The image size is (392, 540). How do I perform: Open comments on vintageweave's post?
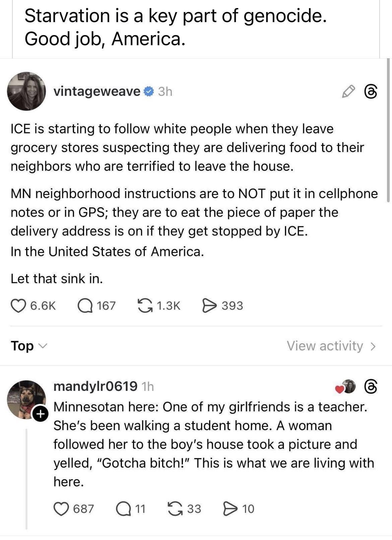coord(85,306)
